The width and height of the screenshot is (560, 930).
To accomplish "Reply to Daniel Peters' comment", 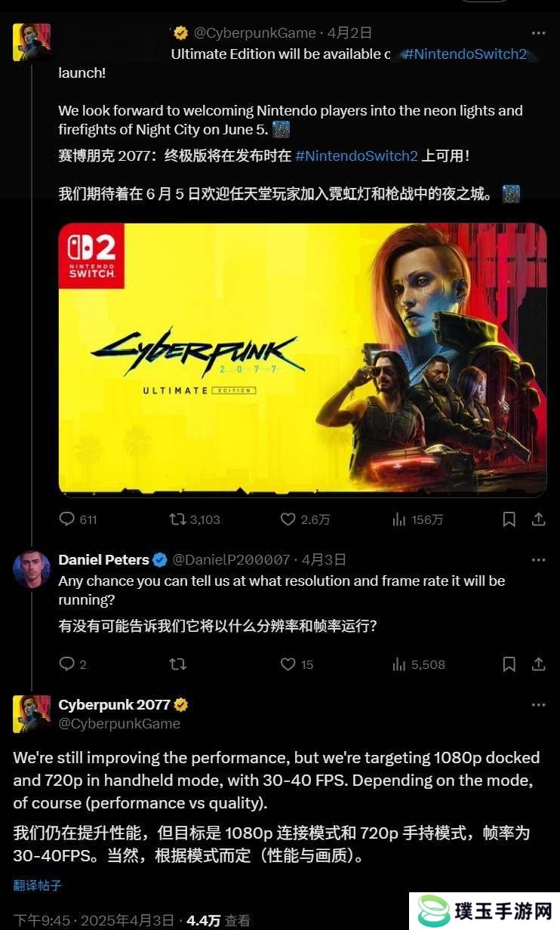I will 72,664.
